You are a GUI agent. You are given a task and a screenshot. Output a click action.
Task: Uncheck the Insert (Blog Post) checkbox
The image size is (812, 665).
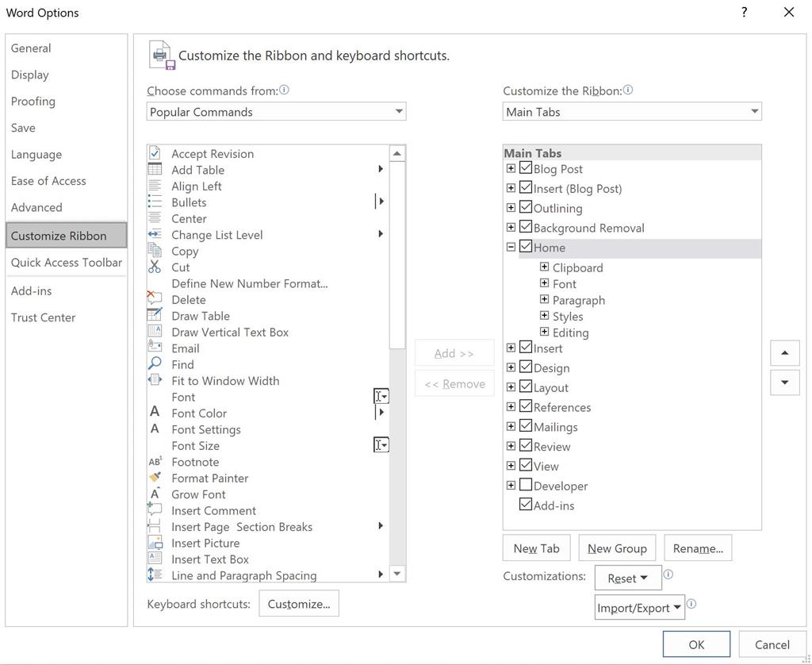click(x=526, y=187)
